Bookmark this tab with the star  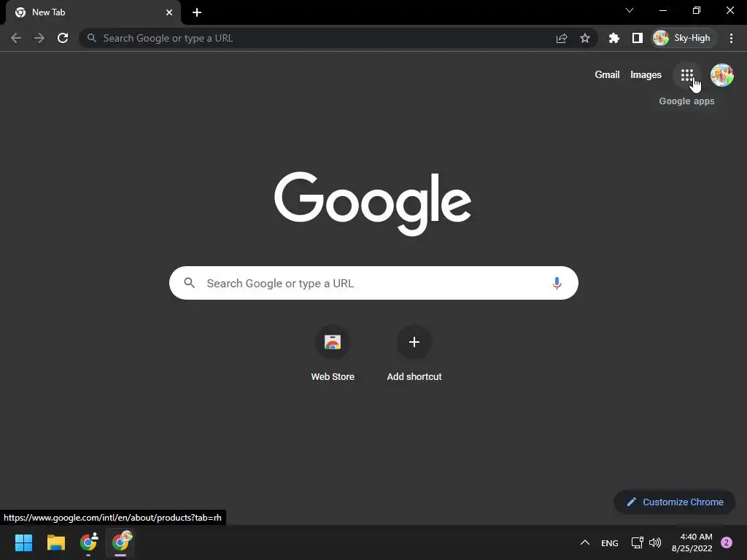pos(585,38)
